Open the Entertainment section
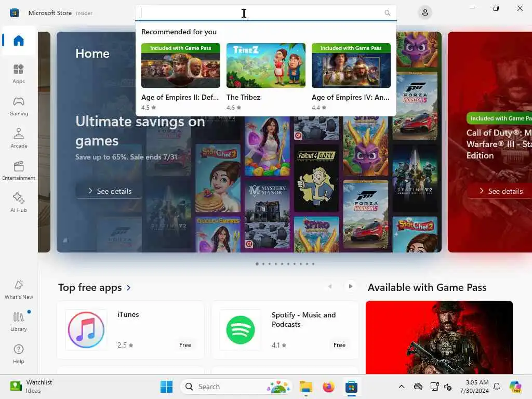 [18, 170]
